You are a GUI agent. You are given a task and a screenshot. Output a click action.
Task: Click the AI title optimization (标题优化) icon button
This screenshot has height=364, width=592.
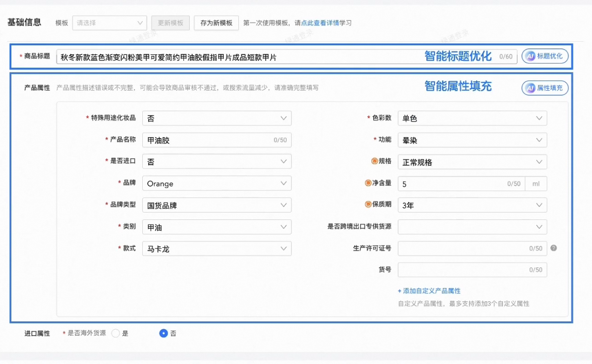[x=544, y=56]
